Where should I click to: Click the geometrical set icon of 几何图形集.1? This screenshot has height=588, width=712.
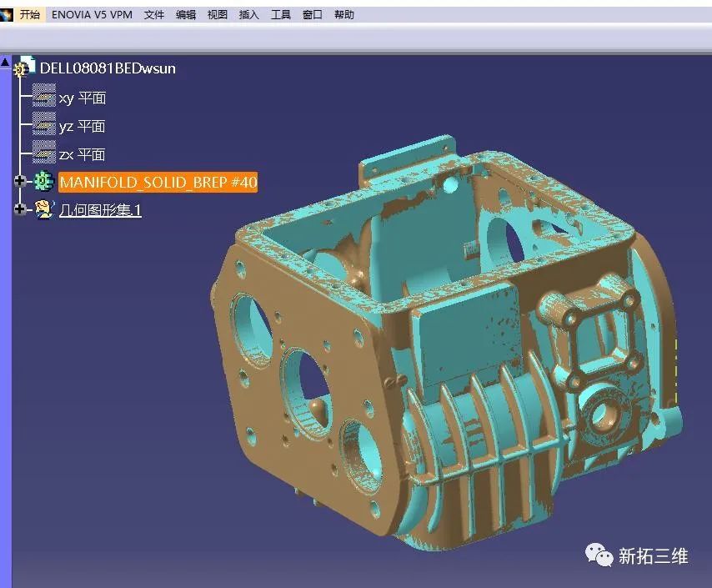[x=44, y=209]
